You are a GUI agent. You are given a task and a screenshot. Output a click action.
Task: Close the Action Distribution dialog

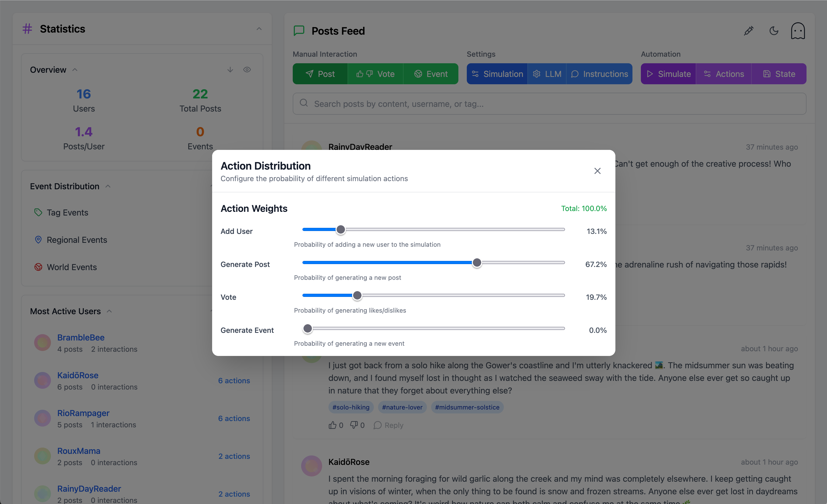(597, 171)
